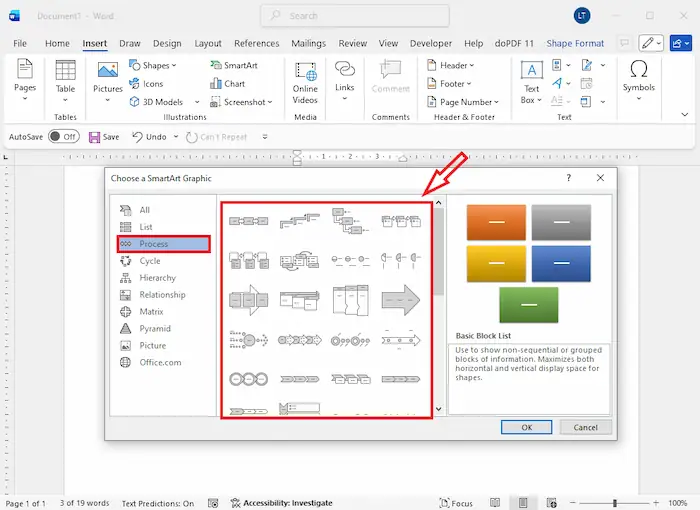Open the Symbols gallery

(x=638, y=77)
